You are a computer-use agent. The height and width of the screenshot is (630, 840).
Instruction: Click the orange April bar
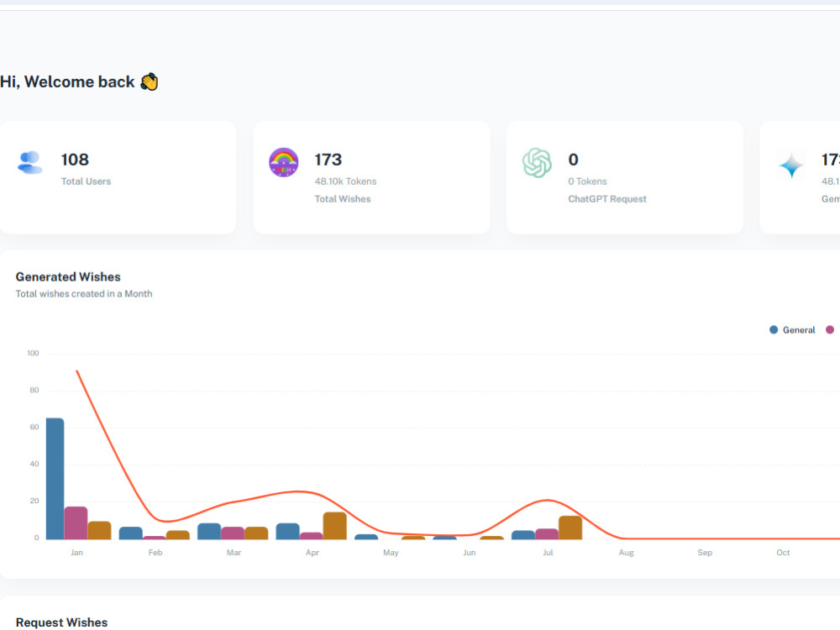pyautogui.click(x=335, y=526)
